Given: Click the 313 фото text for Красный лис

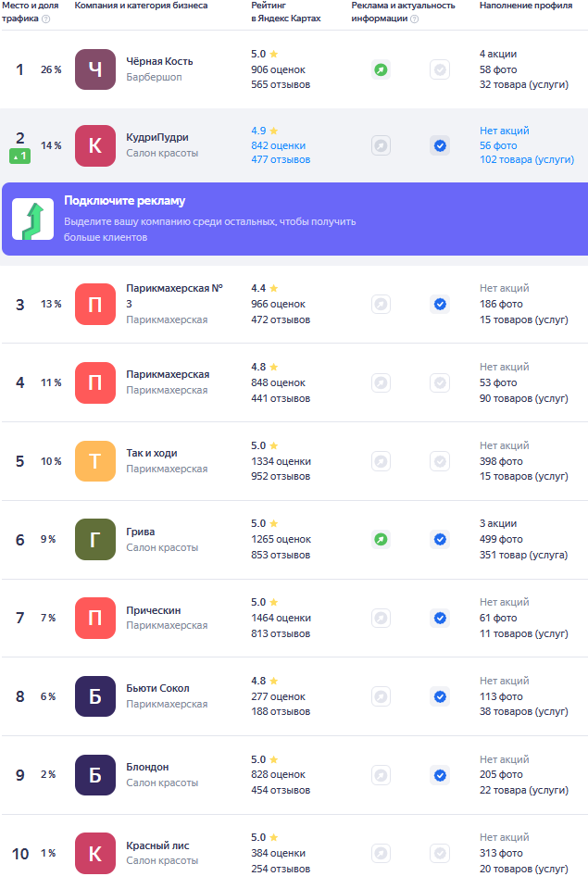Looking at the screenshot, I should pos(501,853).
